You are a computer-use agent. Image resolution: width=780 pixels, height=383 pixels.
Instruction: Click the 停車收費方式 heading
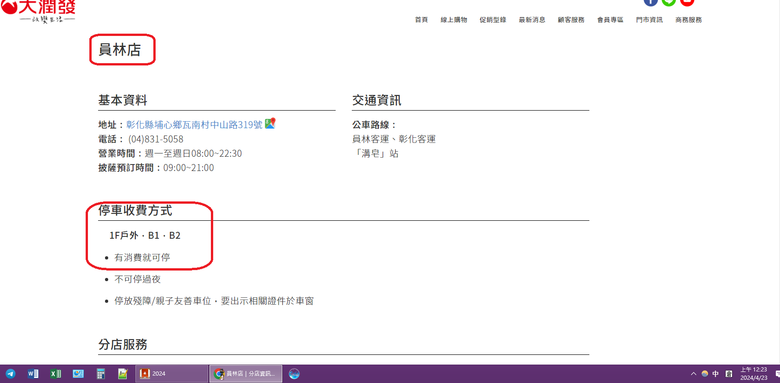(135, 210)
